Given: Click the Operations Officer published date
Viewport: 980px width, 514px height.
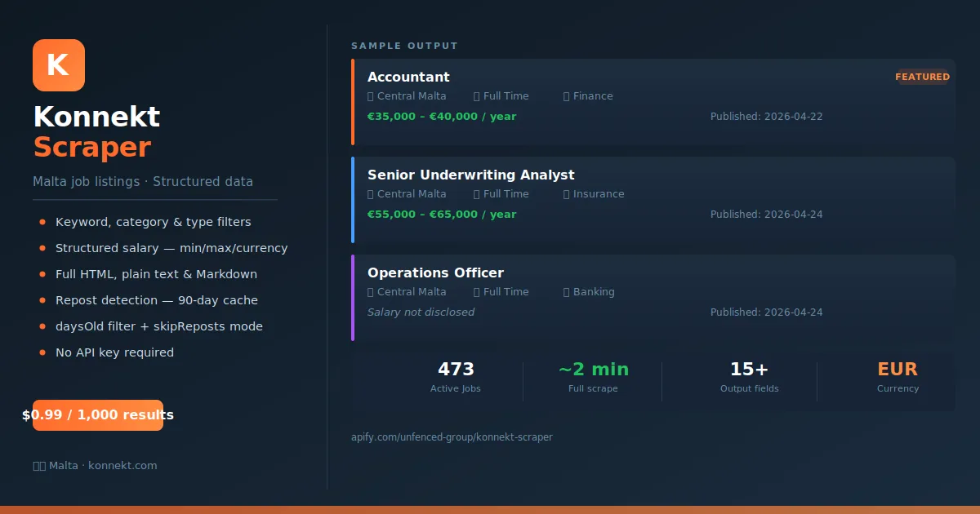Looking at the screenshot, I should (767, 312).
